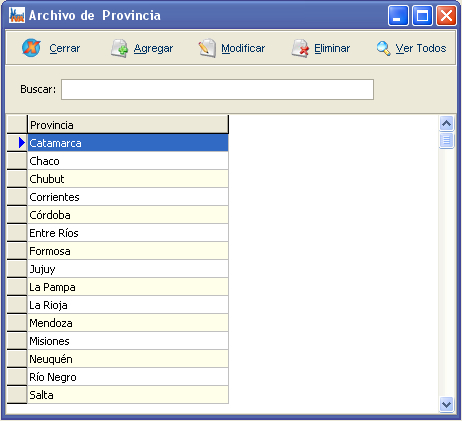Image resolution: width=462 pixels, height=421 pixels.
Task: Click the Cerrar X icon
Action: (x=31, y=48)
